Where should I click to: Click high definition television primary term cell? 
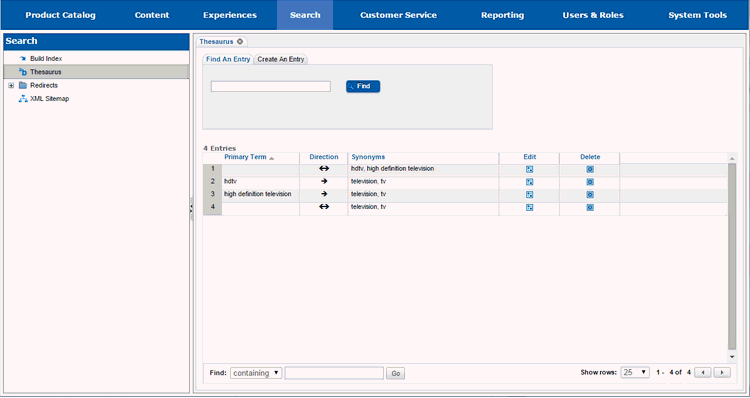click(x=261, y=194)
